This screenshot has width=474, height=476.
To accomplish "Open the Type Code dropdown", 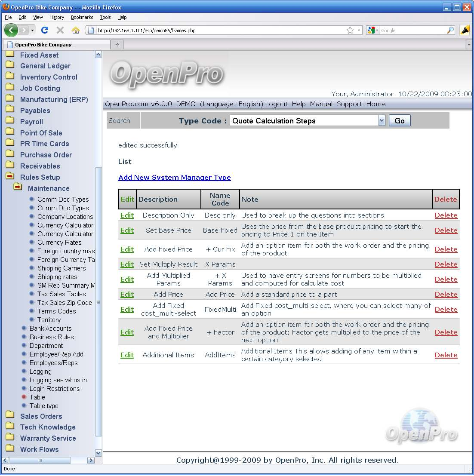I will 382,121.
